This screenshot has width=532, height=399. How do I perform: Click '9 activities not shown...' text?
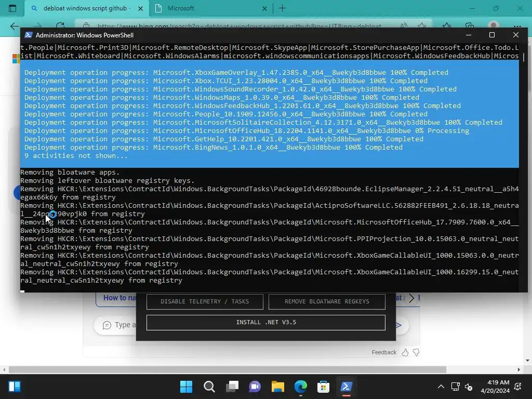point(76,156)
